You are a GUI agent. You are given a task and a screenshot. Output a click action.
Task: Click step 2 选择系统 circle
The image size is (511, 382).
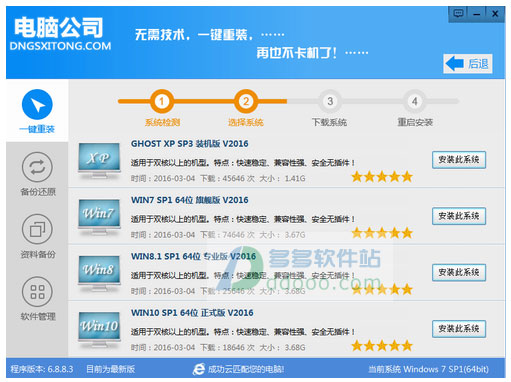[x=246, y=101]
